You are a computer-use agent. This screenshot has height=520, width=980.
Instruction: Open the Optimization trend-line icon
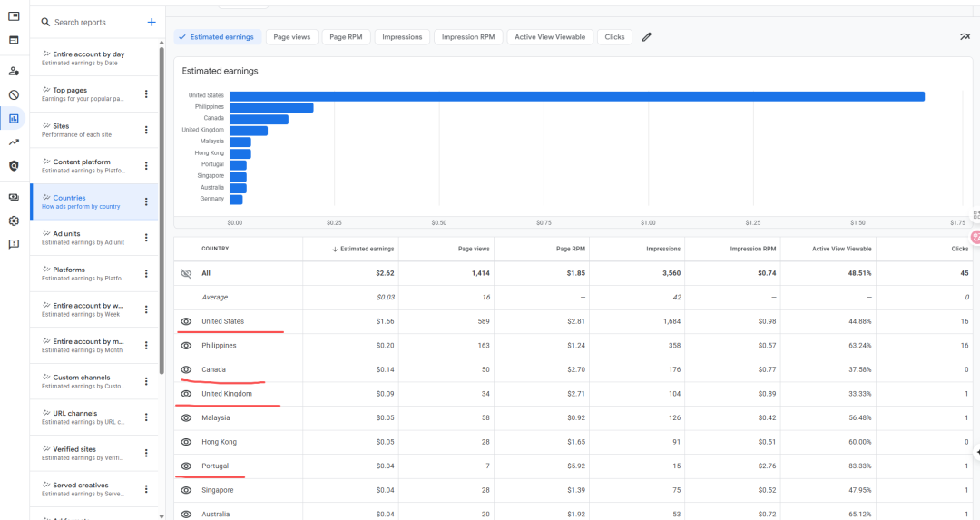14,142
